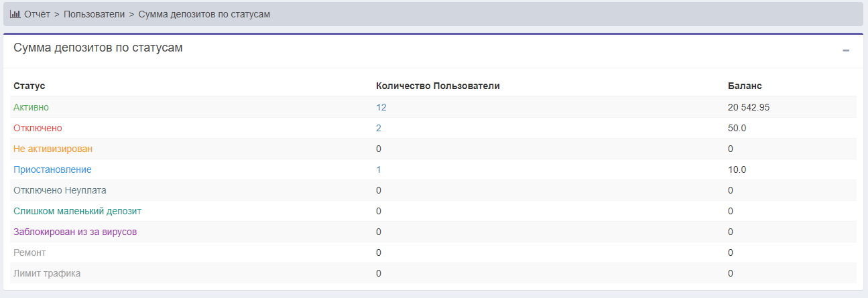This screenshot has width=868, height=298.
Task: Collapse the deposits panel with minus button
Action: coord(846,50)
